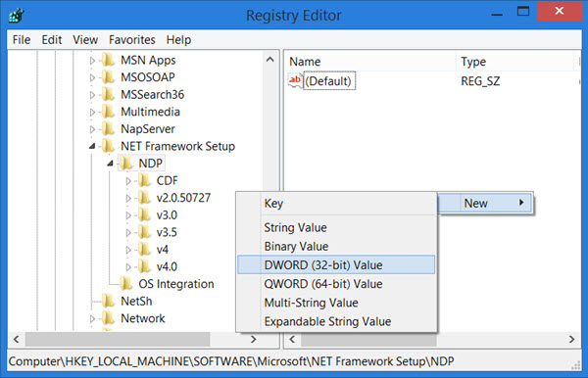
Task: Click the v4 folder icon
Action: [144, 249]
